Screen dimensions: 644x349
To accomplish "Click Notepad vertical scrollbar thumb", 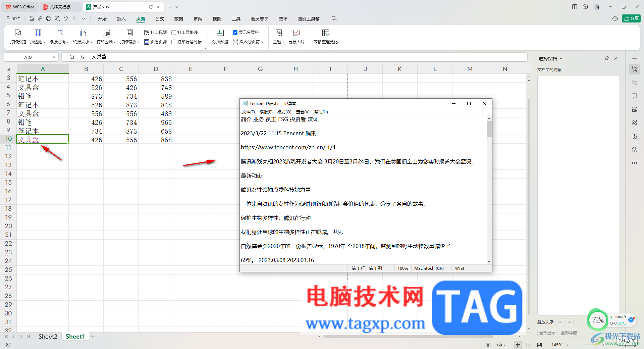I will [x=489, y=129].
